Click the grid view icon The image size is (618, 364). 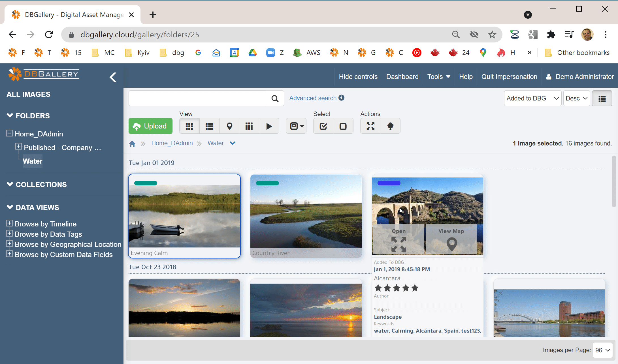tap(189, 126)
